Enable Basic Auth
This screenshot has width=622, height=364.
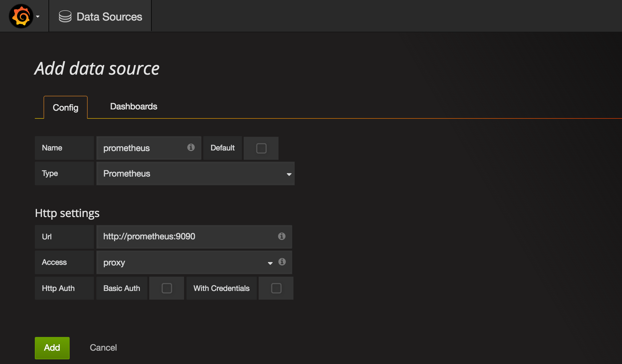pyautogui.click(x=166, y=288)
